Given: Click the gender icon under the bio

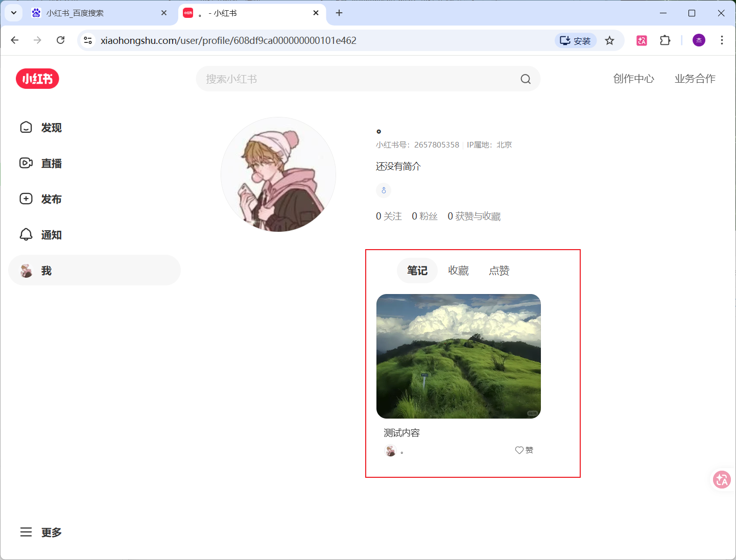Looking at the screenshot, I should pos(384,190).
